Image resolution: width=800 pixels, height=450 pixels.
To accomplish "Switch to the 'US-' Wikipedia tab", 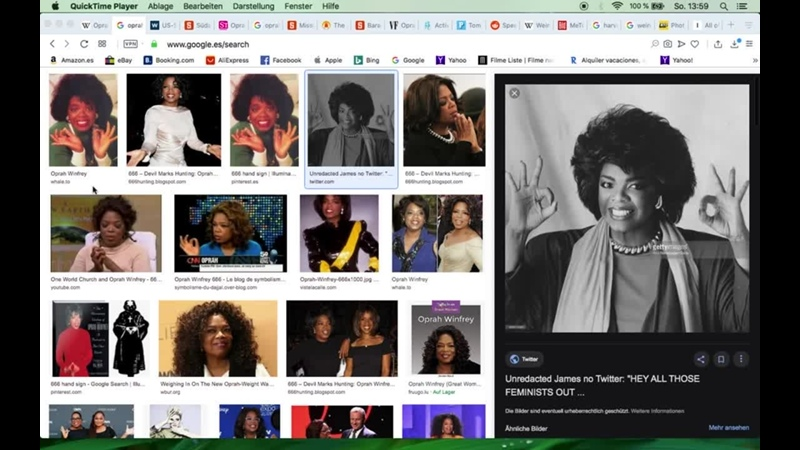I will pyautogui.click(x=163, y=25).
